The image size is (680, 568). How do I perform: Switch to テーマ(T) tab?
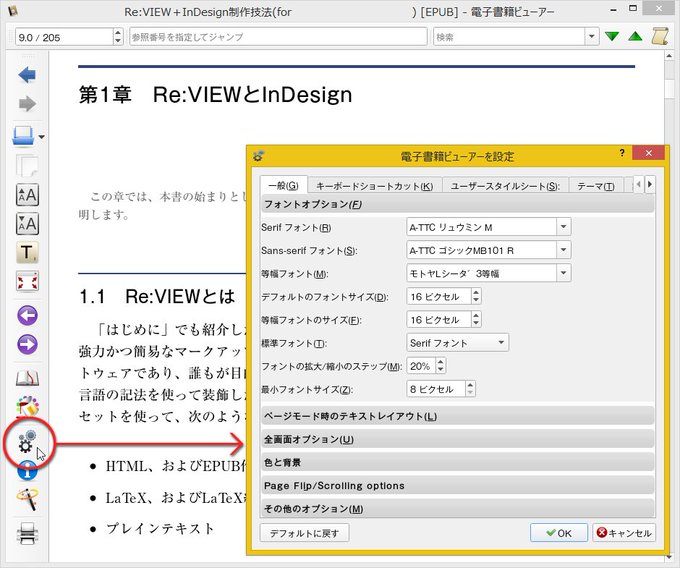pos(595,186)
